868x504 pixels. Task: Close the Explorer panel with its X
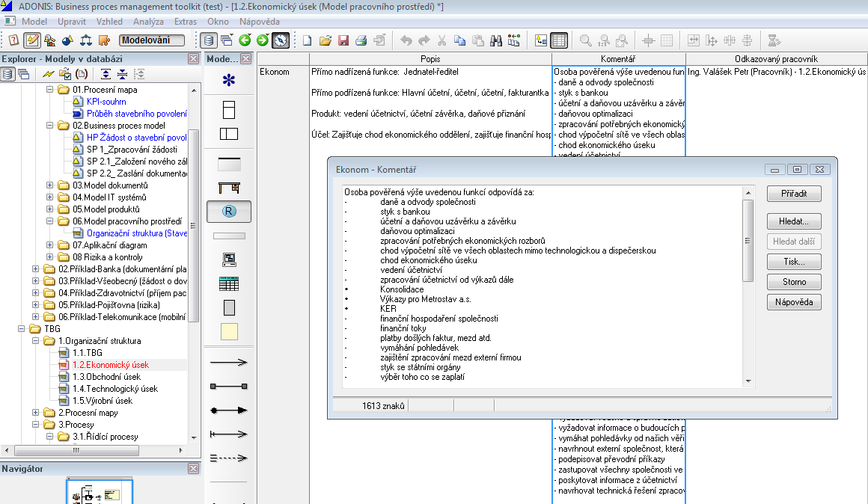[193, 58]
